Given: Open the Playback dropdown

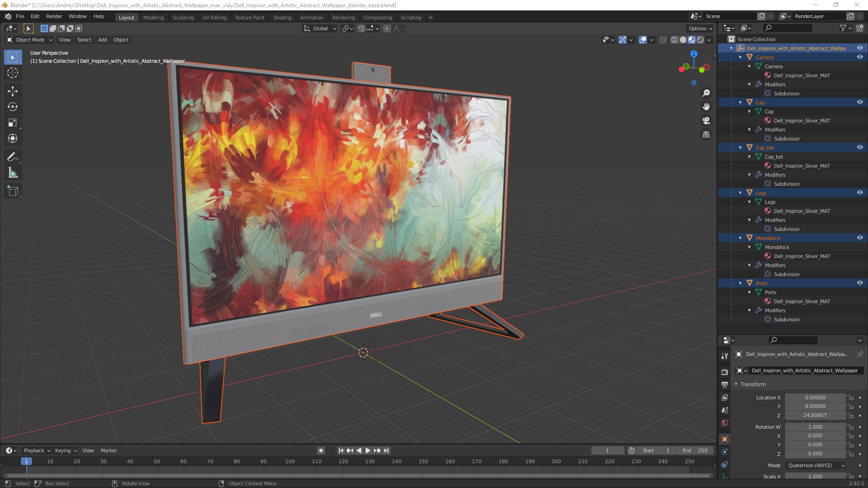Looking at the screenshot, I should click(37, 450).
